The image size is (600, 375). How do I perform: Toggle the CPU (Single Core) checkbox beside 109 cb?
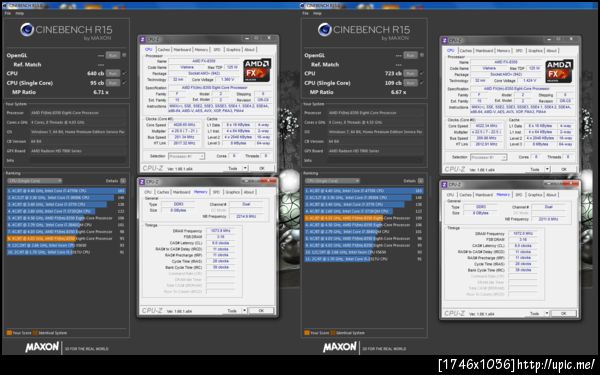click(422, 83)
